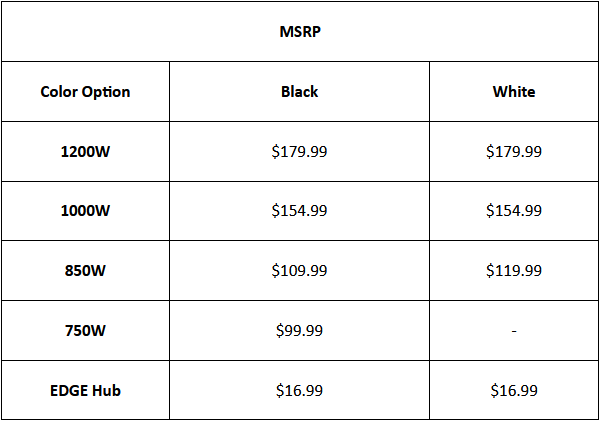The image size is (600, 421).
Task: Click the 1000W Black price $154.99
Action: [299, 211]
